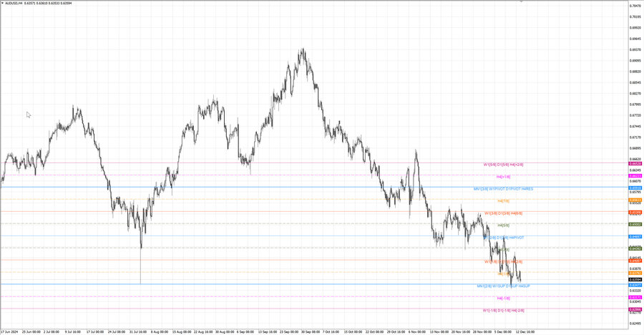
Task: Click the 0.69370 price scale value
Action: 635,49
